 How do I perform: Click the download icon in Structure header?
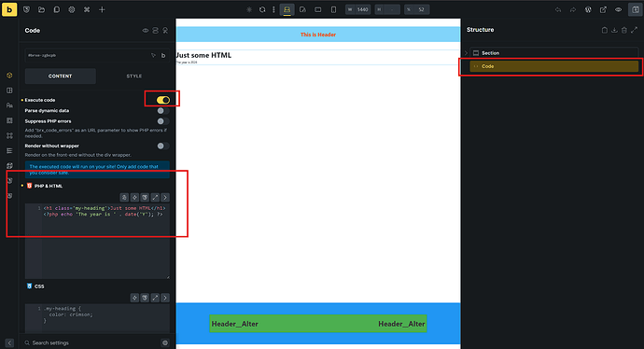coord(614,30)
